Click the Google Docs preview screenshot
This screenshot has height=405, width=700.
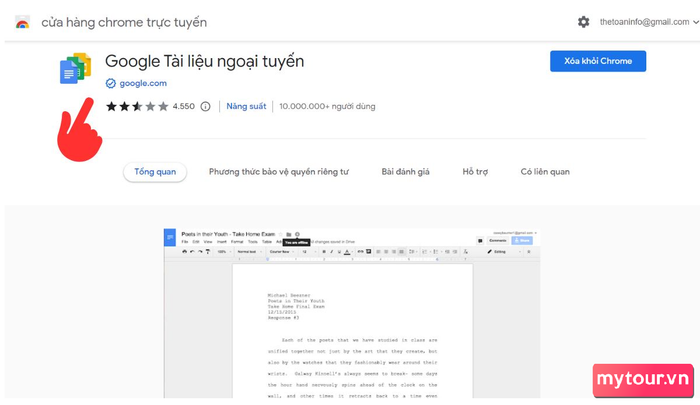352,313
